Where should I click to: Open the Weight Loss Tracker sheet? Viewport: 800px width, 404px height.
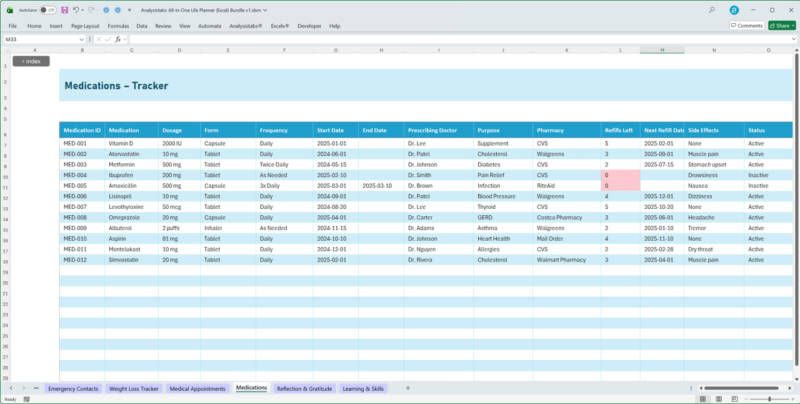coord(134,388)
